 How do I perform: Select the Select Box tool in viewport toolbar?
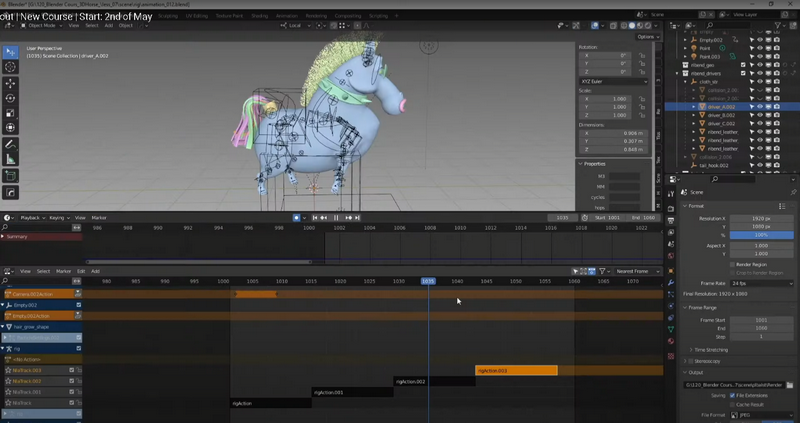coord(10,52)
